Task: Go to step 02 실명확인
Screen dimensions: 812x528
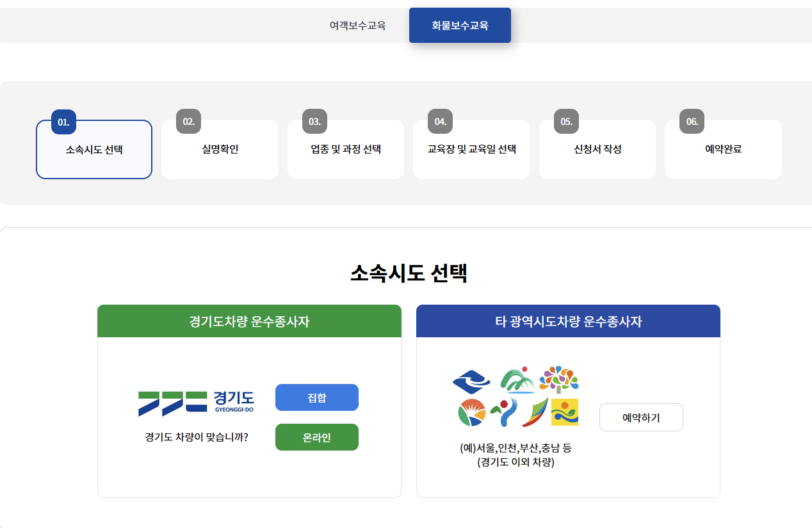Action: 220,149
